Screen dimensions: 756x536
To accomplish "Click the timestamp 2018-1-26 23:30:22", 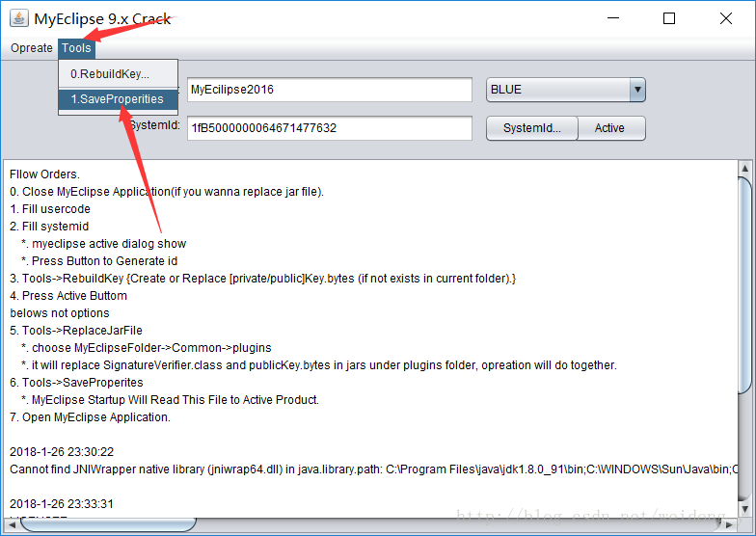I will 62,452.
